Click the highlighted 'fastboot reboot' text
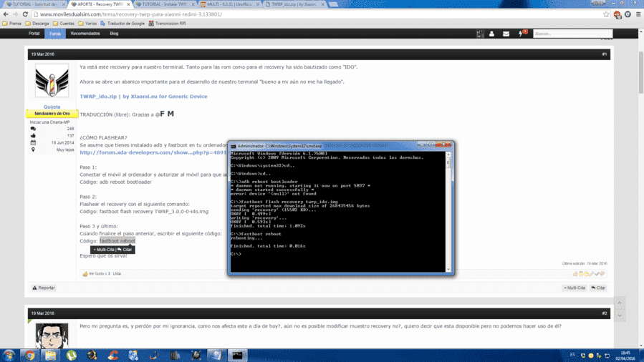 tap(117, 241)
